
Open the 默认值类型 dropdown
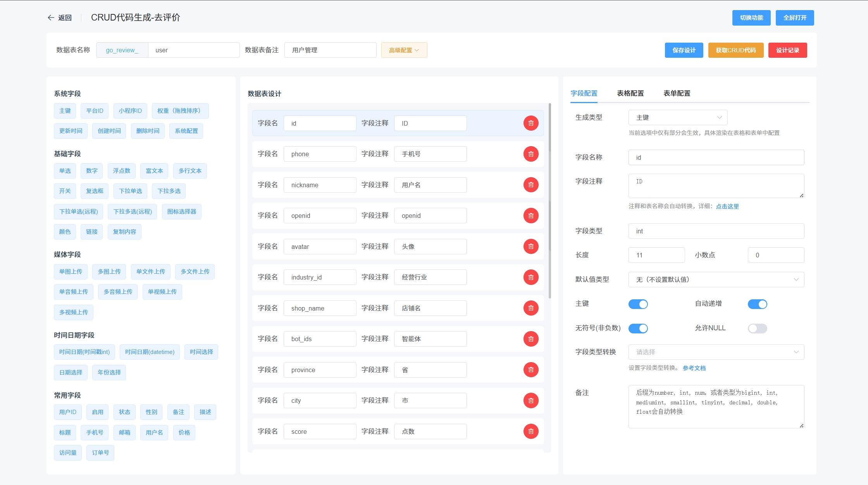[716, 279]
